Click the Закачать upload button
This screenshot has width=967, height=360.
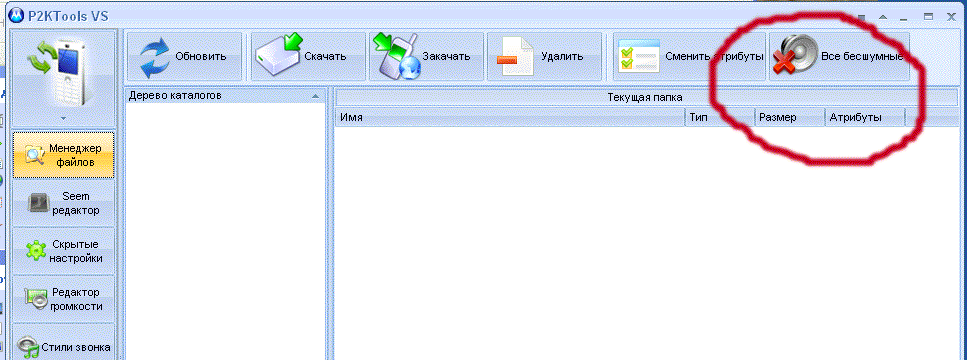pos(426,56)
